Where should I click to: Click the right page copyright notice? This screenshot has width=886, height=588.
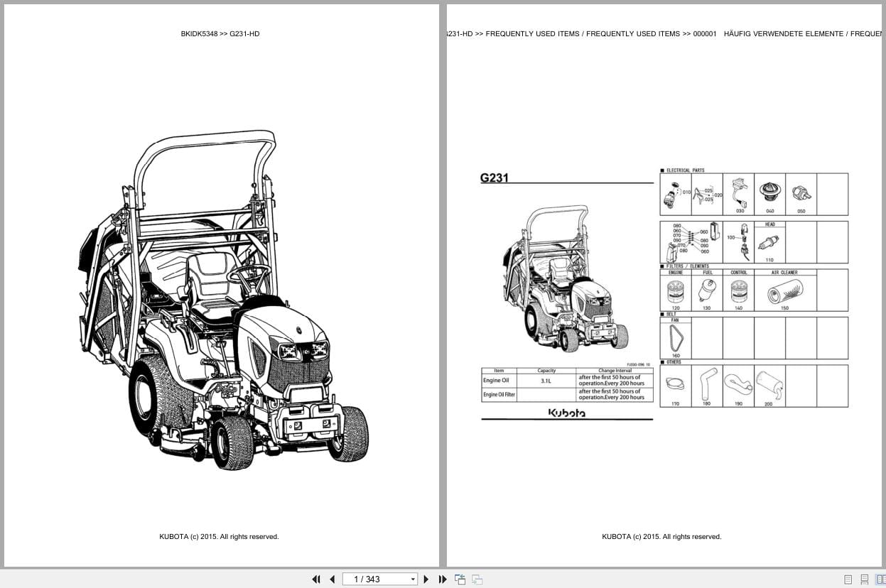tap(661, 537)
